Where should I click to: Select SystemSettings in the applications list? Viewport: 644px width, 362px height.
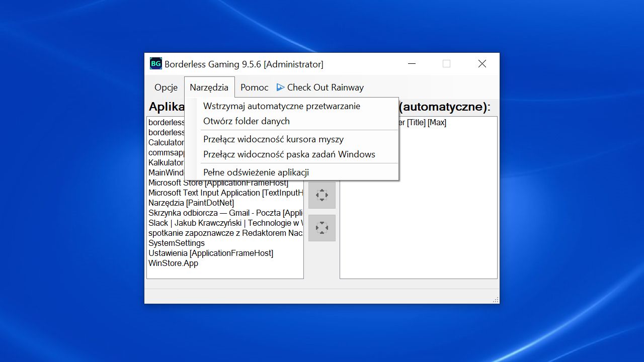pos(225,243)
